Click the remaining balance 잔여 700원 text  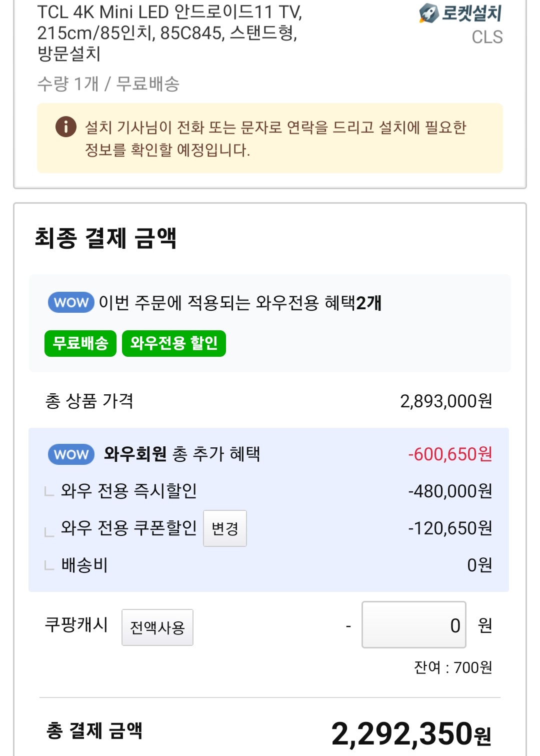(453, 667)
